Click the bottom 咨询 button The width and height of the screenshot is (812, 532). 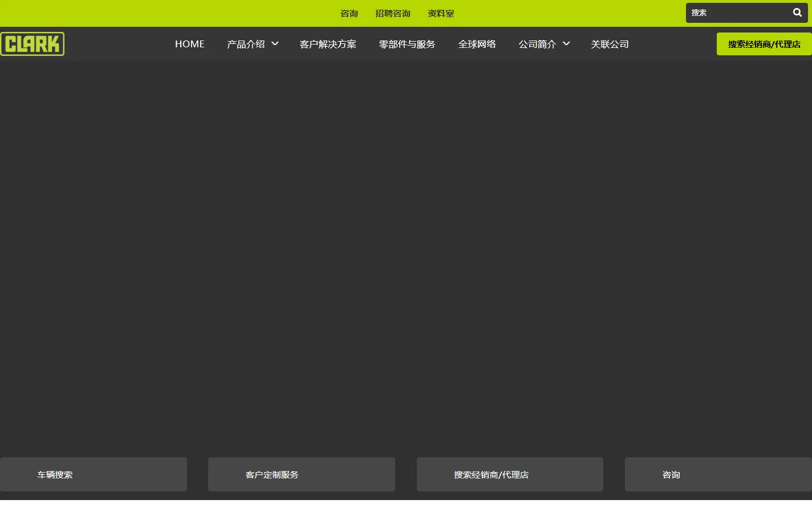tap(718, 474)
